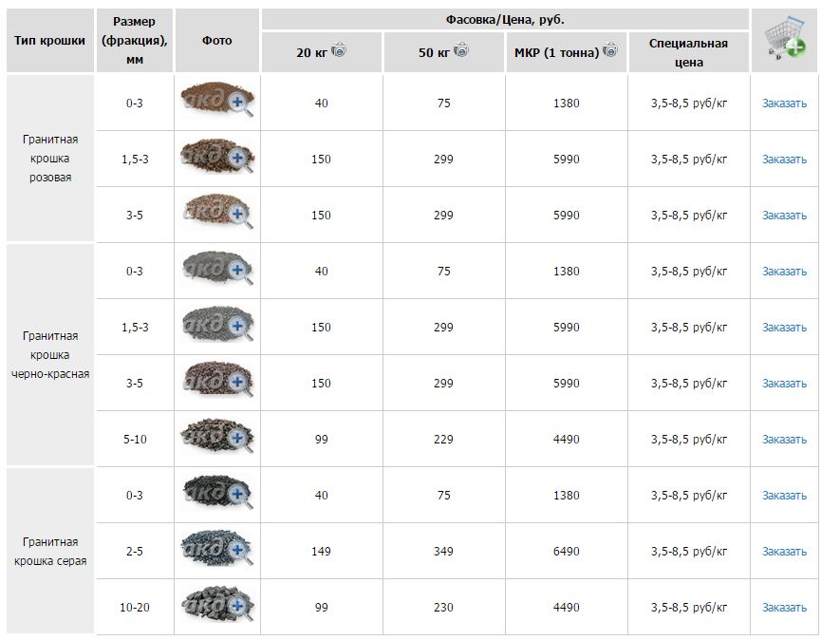The image size is (840, 640).
Task: Click Заказать for pink granite 3-5
Action: pyautogui.click(x=784, y=216)
